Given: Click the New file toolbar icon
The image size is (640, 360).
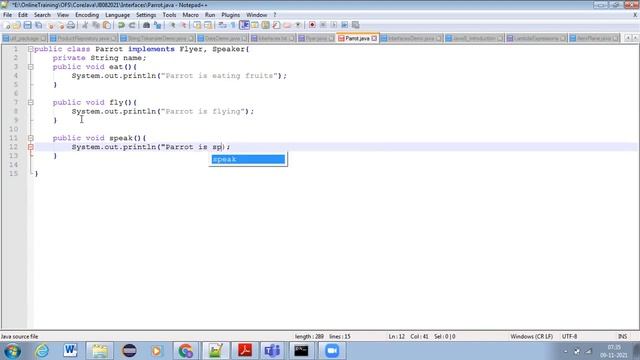Looking at the screenshot, I should tap(7, 25).
